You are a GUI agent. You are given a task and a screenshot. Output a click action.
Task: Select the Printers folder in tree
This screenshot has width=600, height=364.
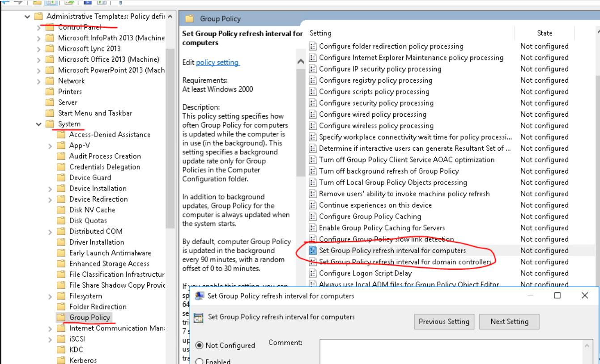[70, 92]
